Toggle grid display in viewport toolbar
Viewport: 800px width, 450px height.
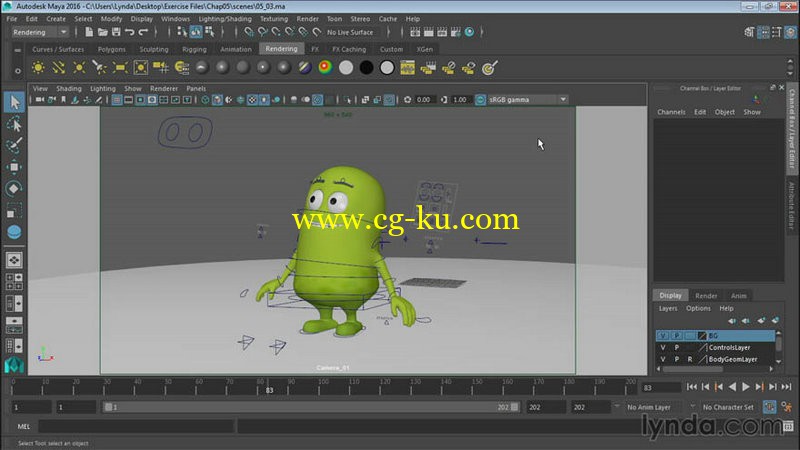(x=117, y=99)
